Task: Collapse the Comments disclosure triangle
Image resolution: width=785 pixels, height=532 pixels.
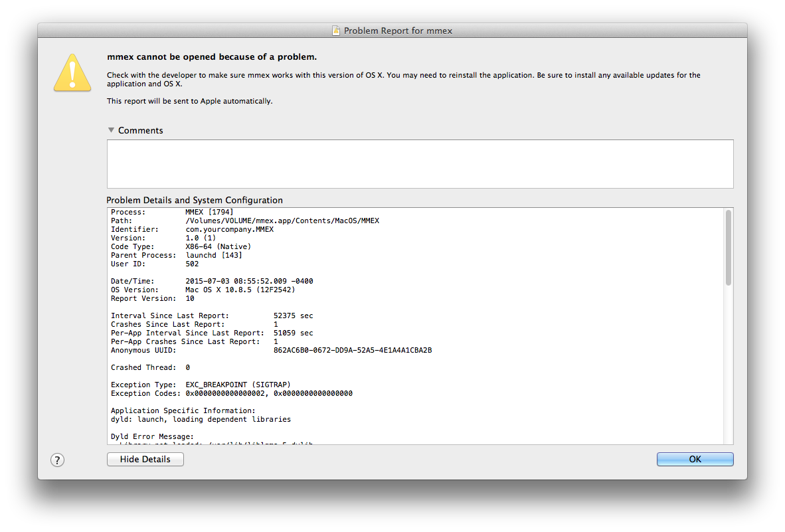Action: pyautogui.click(x=111, y=130)
